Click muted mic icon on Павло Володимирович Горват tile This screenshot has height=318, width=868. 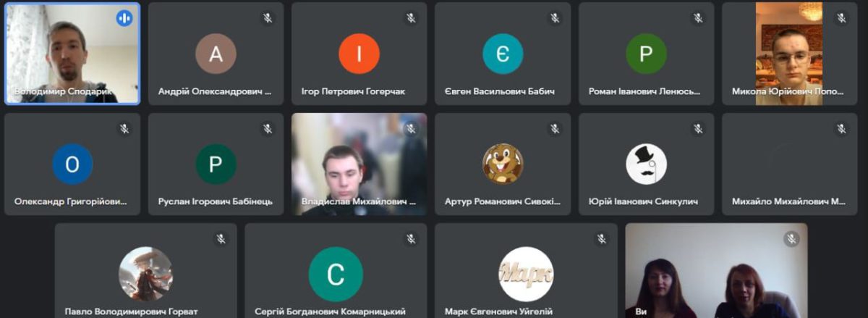pos(221,239)
